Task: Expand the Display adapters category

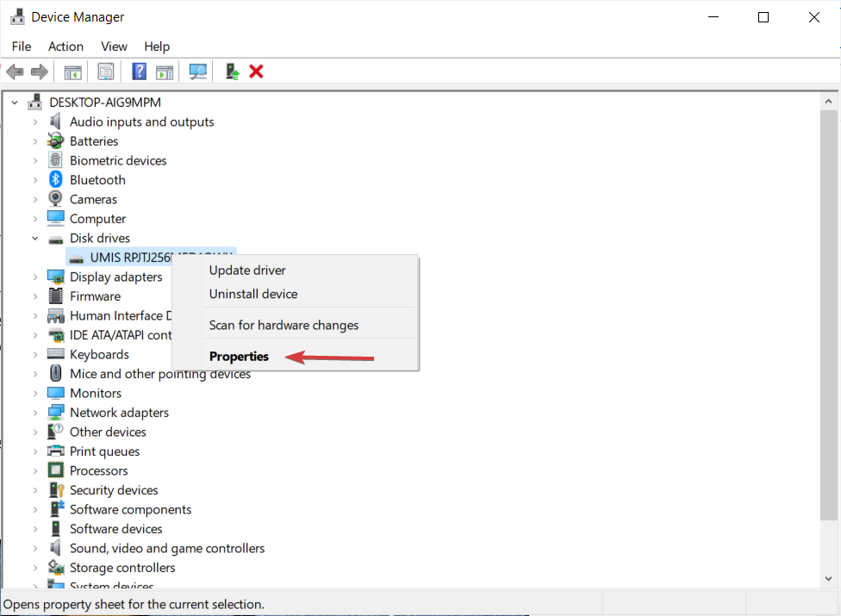Action: pos(35,277)
